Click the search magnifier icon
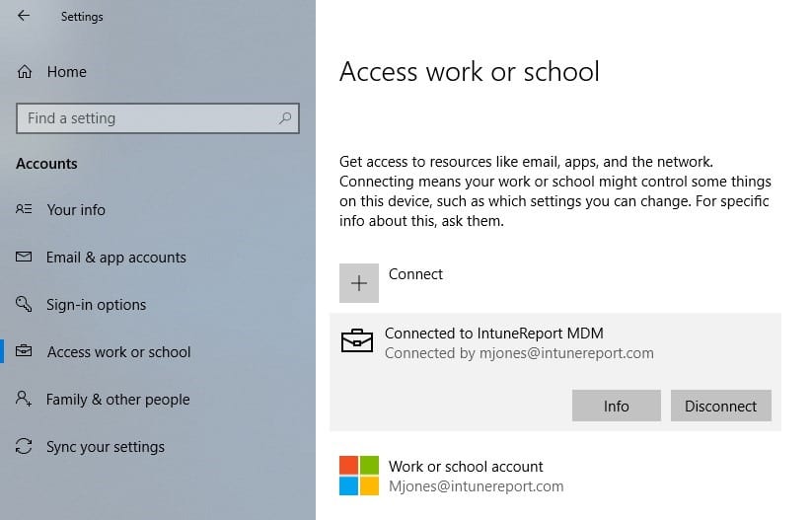Screen dimensions: 812x520 285,118
